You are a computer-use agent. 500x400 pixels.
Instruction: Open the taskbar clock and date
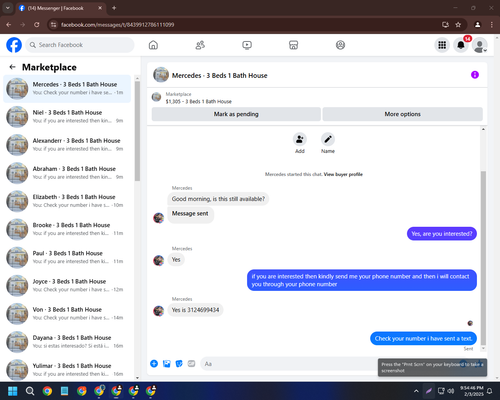coord(472,391)
